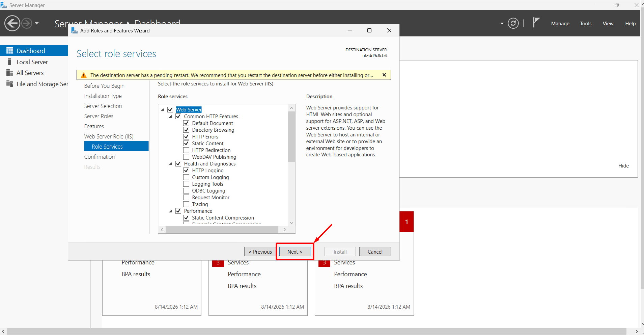Click the Server Manager forward arrow
The image size is (644, 335).
click(27, 23)
